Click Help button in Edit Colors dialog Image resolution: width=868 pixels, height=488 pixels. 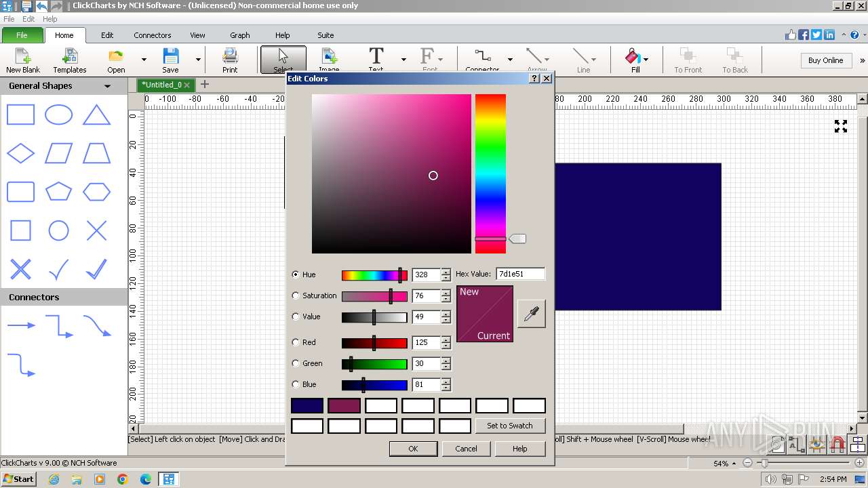click(520, 449)
